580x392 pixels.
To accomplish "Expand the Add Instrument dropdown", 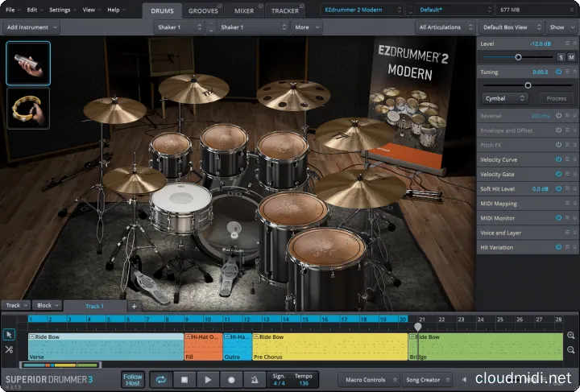I will (34, 27).
